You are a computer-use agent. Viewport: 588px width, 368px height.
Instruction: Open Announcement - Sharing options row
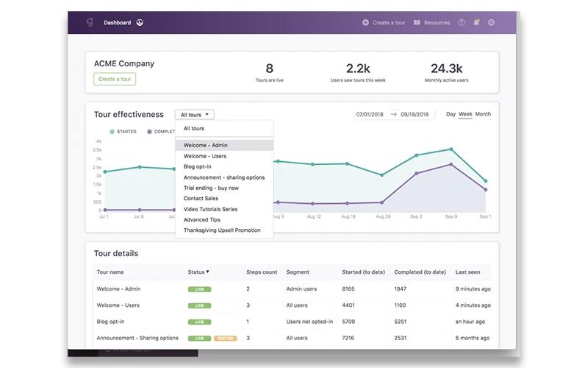(293, 338)
